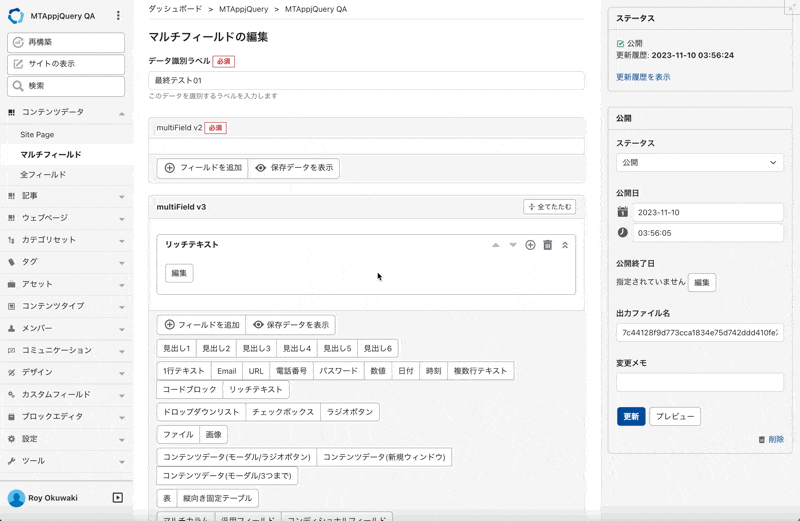The image size is (800, 521).
Task: Open the three-dot menu beside MTAppjQuery QA
Action: coord(118,16)
